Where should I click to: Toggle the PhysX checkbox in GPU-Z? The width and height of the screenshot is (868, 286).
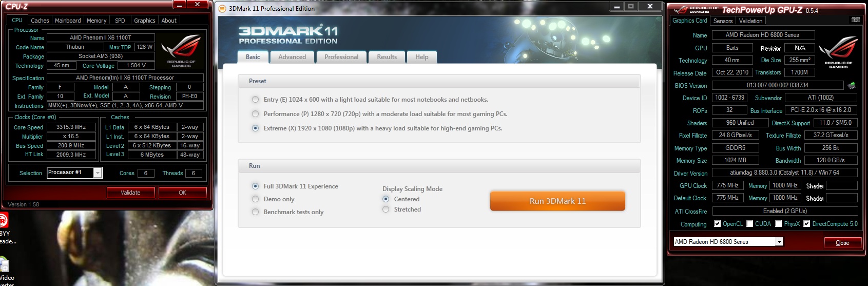[779, 224]
